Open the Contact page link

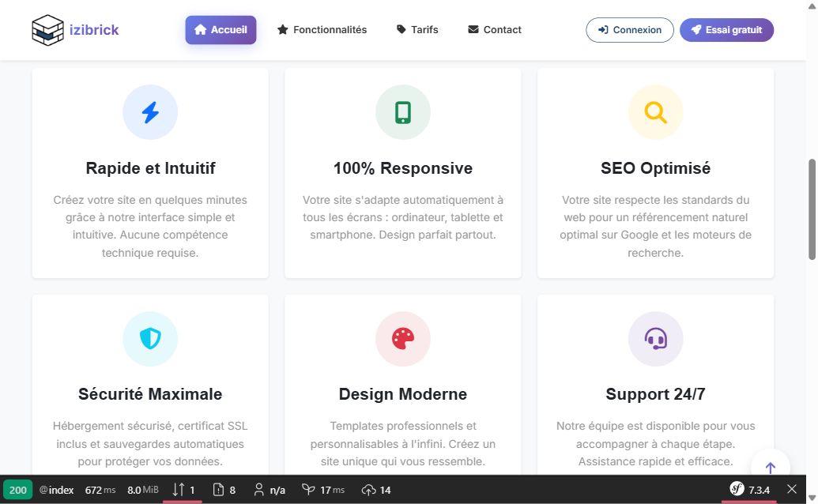tap(495, 30)
